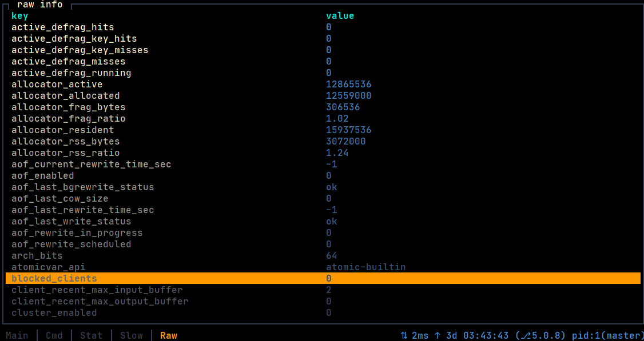Select the aof_last_write_status row
644x341 pixels.
[x=323, y=222]
